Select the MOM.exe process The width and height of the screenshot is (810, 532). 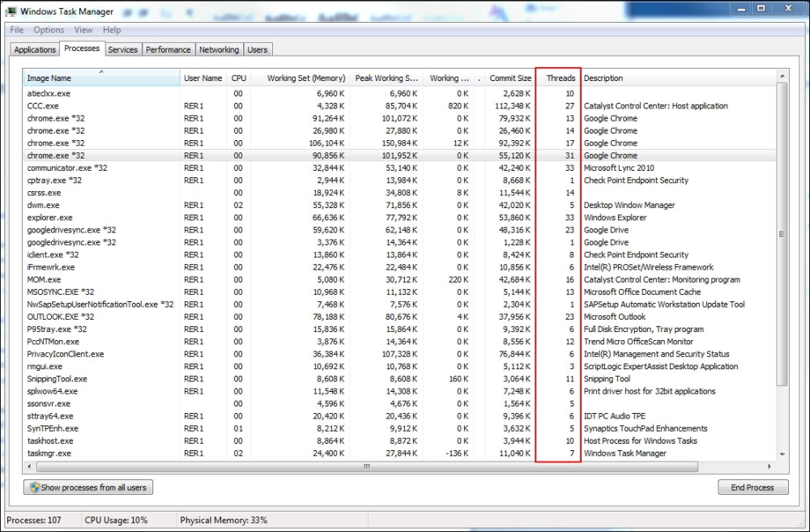pyautogui.click(x=400, y=279)
